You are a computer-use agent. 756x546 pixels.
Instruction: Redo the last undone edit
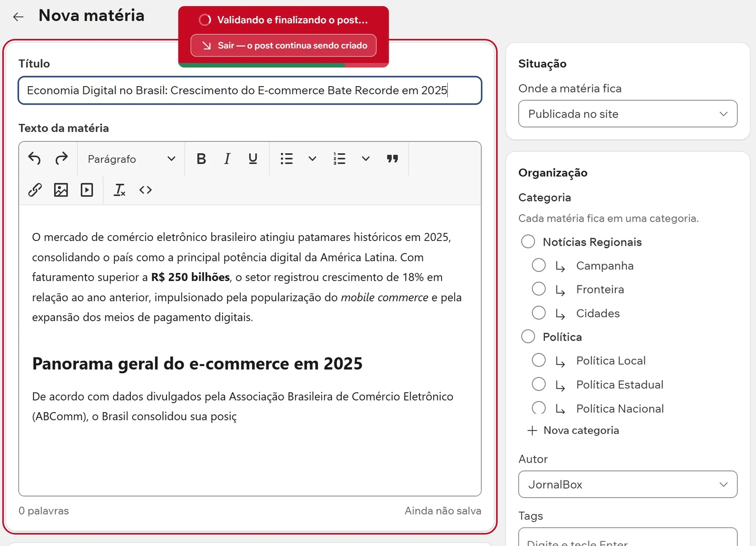[61, 159]
